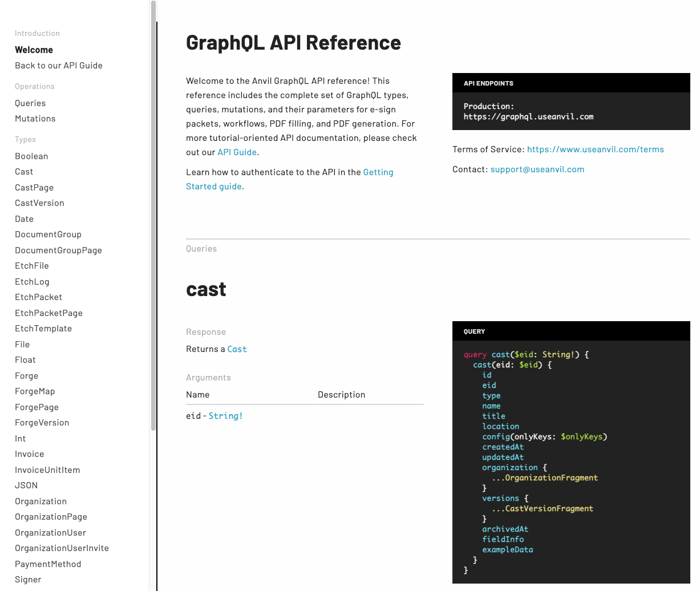Open the String! argument type link

225,416
